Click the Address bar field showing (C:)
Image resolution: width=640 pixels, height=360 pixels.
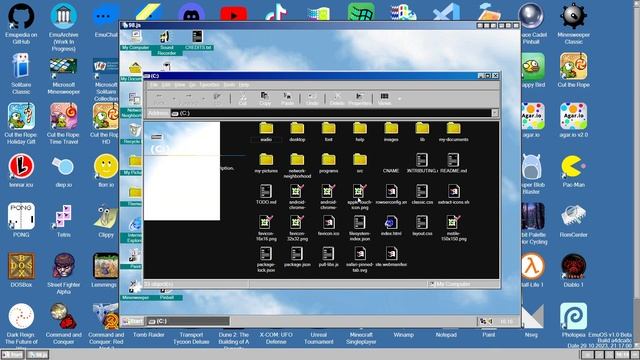[x=331, y=113]
